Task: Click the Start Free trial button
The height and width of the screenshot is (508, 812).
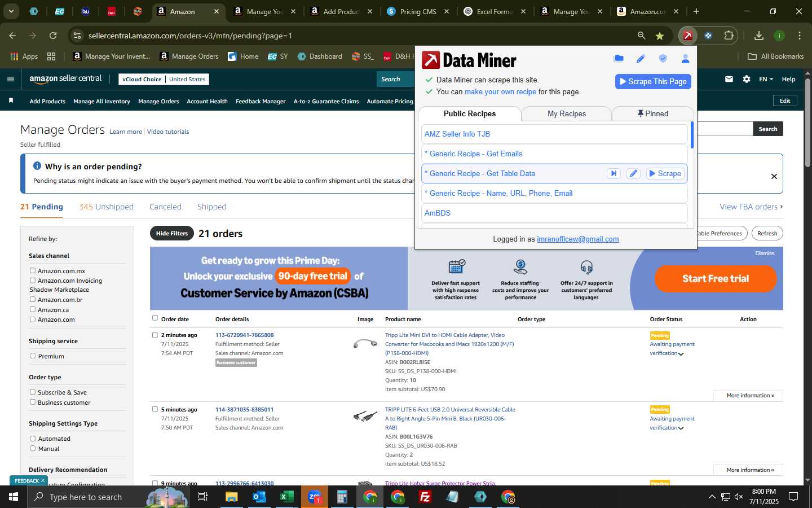Action: click(x=716, y=278)
